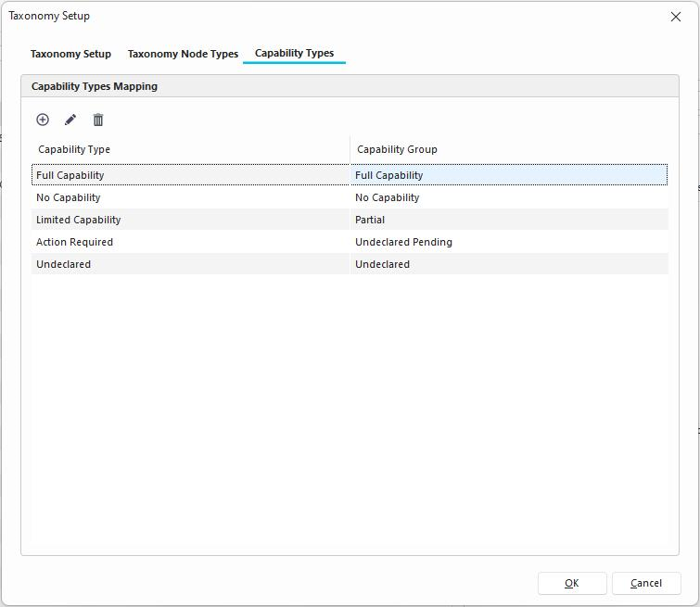Sort by the Capability Type column header
The width and height of the screenshot is (700, 607).
(x=74, y=149)
